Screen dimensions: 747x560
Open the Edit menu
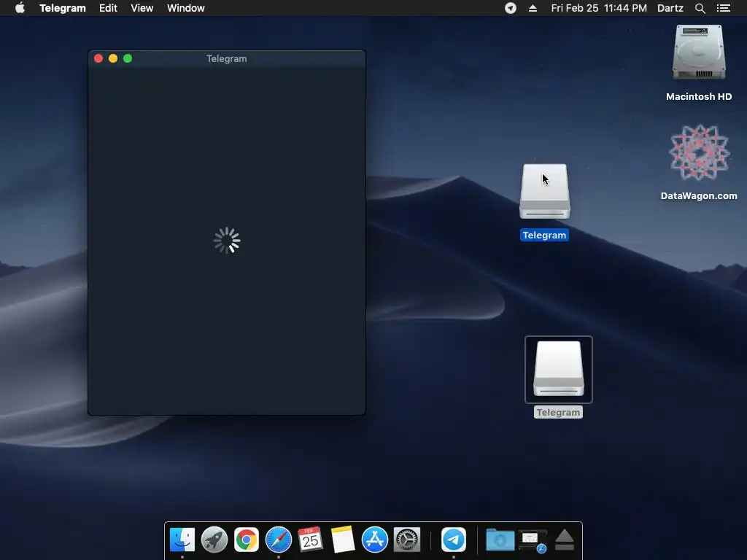(x=108, y=8)
